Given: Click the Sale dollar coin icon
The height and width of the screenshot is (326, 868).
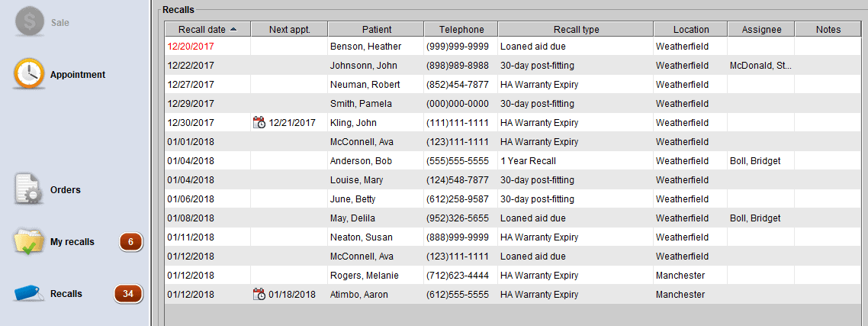Looking at the screenshot, I should point(30,22).
